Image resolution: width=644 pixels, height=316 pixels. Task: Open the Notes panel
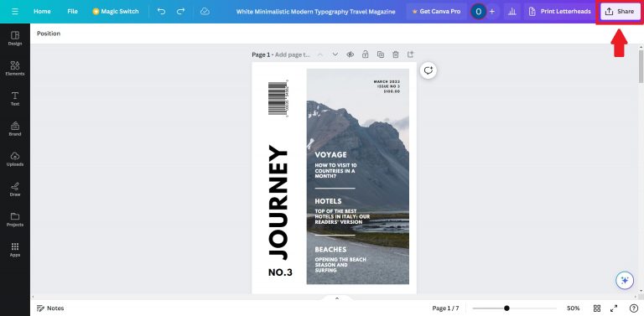click(x=50, y=308)
